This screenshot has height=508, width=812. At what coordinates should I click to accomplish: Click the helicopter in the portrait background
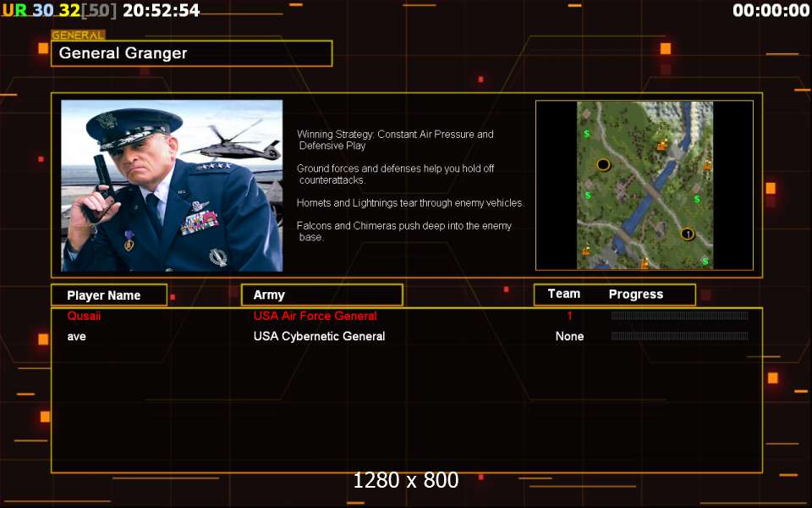pos(233,142)
